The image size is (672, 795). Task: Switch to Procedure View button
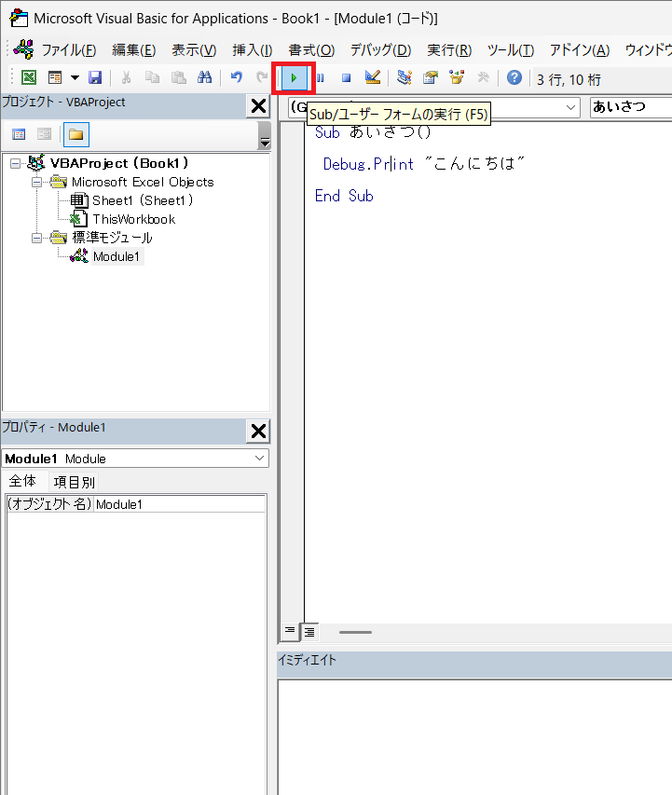point(290,631)
